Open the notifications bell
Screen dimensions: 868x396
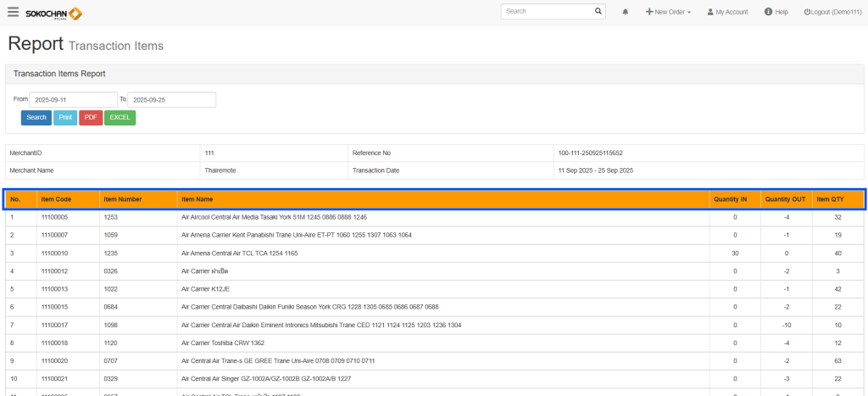point(626,13)
